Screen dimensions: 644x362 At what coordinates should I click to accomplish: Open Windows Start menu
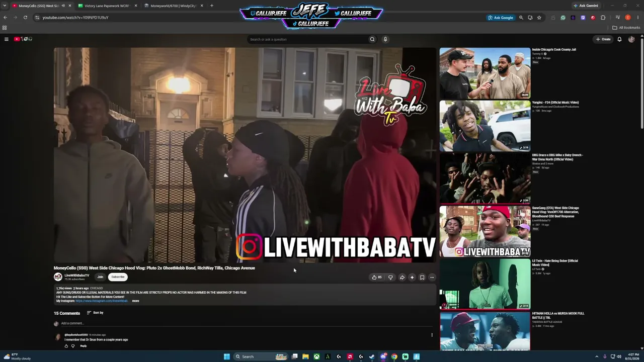coord(227,356)
